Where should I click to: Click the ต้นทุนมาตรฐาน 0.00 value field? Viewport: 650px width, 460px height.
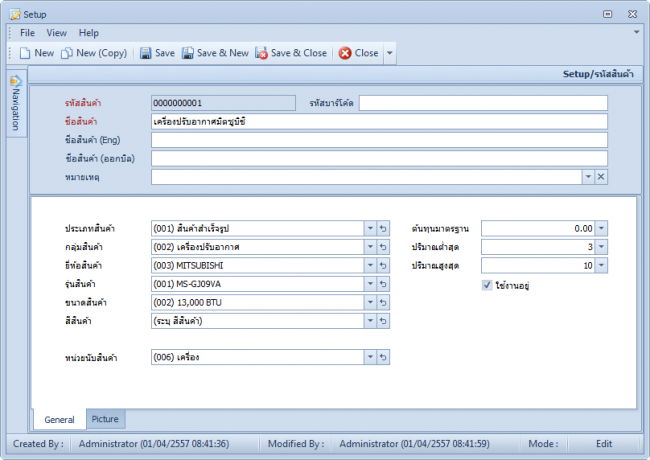[x=538, y=228]
